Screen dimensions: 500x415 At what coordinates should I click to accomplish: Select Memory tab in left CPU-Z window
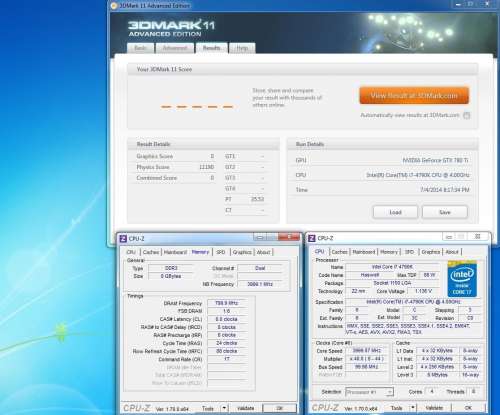coord(200,252)
